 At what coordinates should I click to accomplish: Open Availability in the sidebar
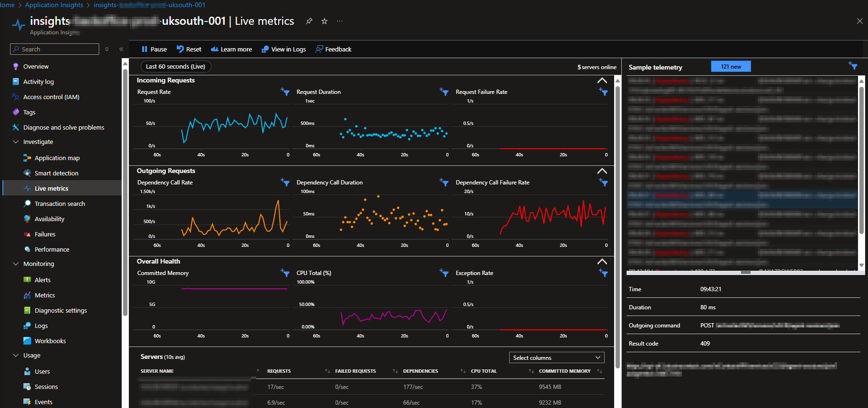(x=49, y=219)
